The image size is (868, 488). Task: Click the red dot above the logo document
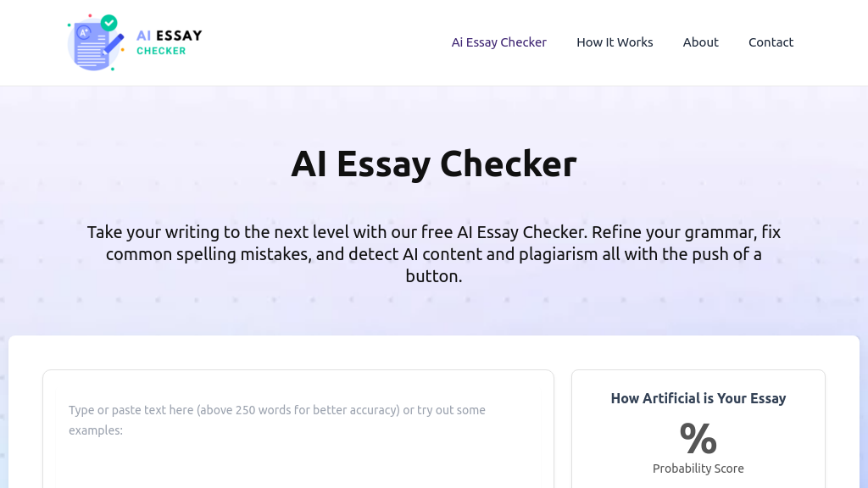(x=90, y=15)
